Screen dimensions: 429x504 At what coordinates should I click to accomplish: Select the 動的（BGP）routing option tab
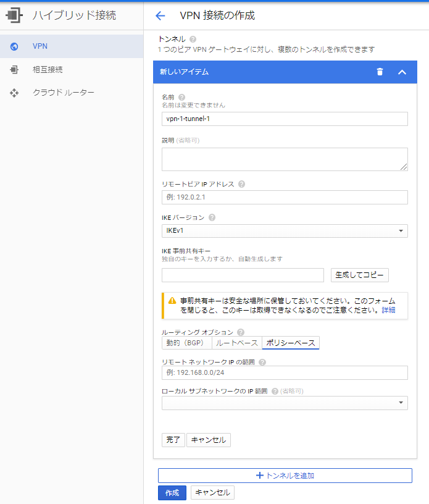point(186,343)
